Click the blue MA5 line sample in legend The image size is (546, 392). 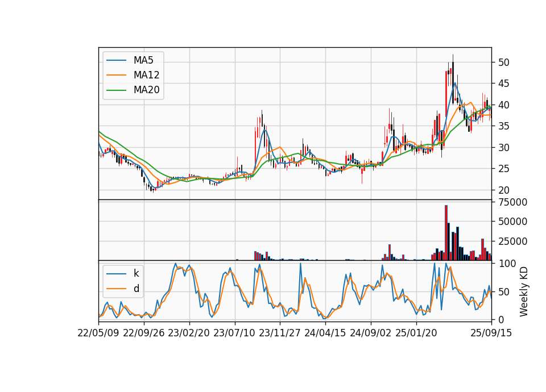(x=116, y=60)
